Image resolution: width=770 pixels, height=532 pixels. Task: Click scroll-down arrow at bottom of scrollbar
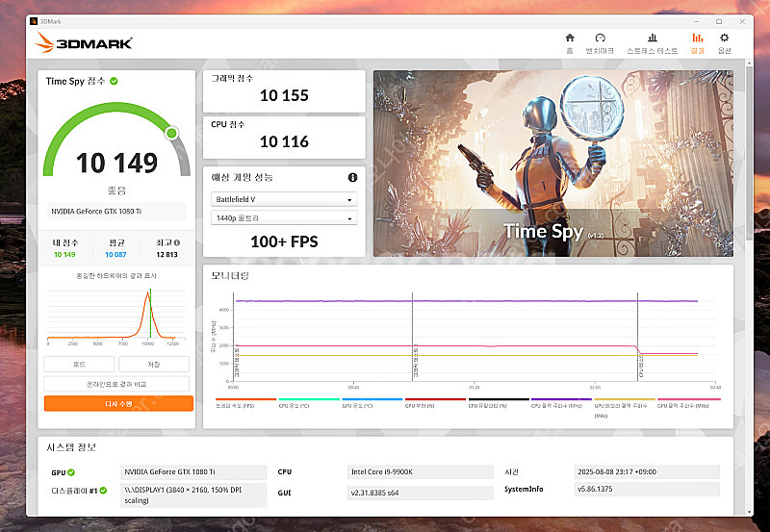pyautogui.click(x=749, y=512)
